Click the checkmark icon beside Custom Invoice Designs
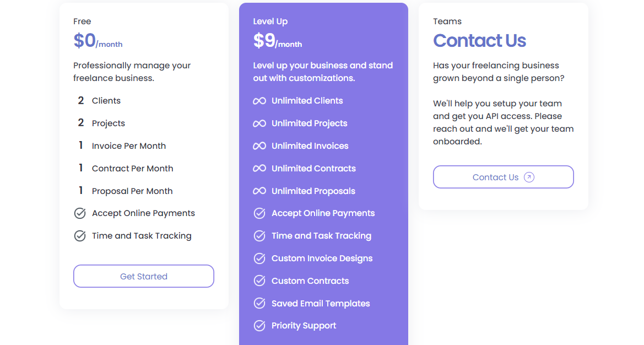The width and height of the screenshot is (644, 345). (259, 258)
